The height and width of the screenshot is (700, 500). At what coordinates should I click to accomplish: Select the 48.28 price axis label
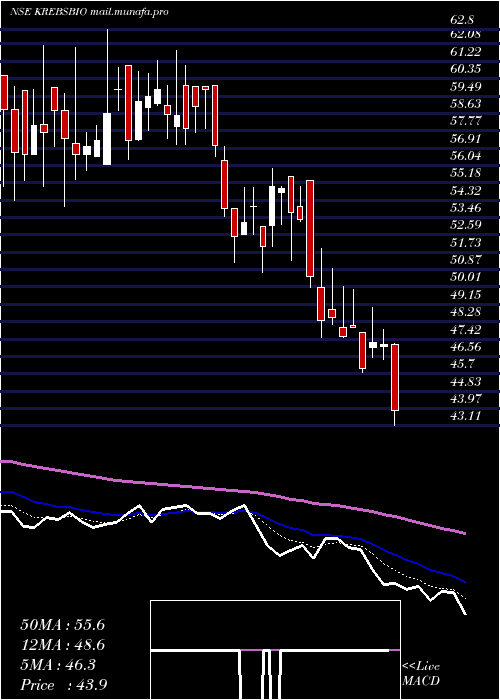pyautogui.click(x=466, y=312)
